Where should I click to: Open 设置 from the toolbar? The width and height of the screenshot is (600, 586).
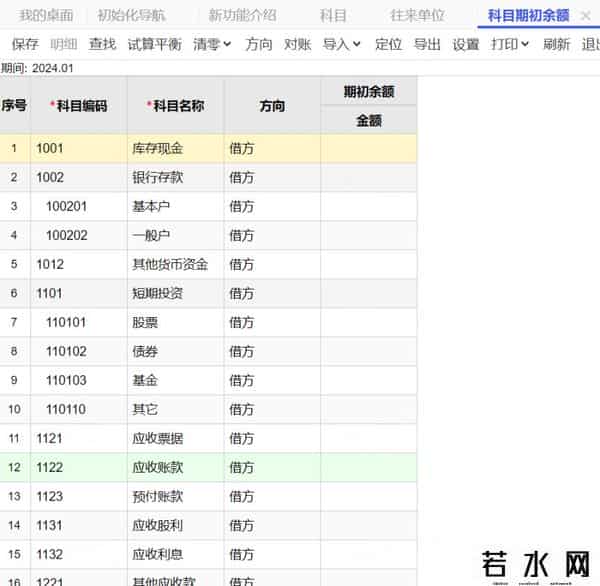click(466, 44)
